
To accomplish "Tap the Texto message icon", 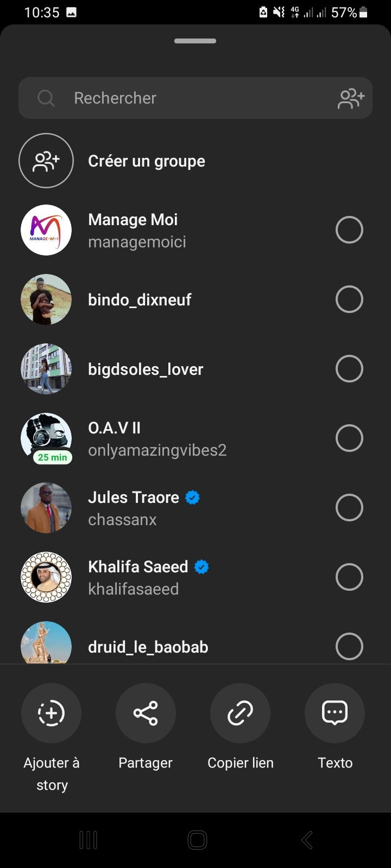I will (335, 713).
